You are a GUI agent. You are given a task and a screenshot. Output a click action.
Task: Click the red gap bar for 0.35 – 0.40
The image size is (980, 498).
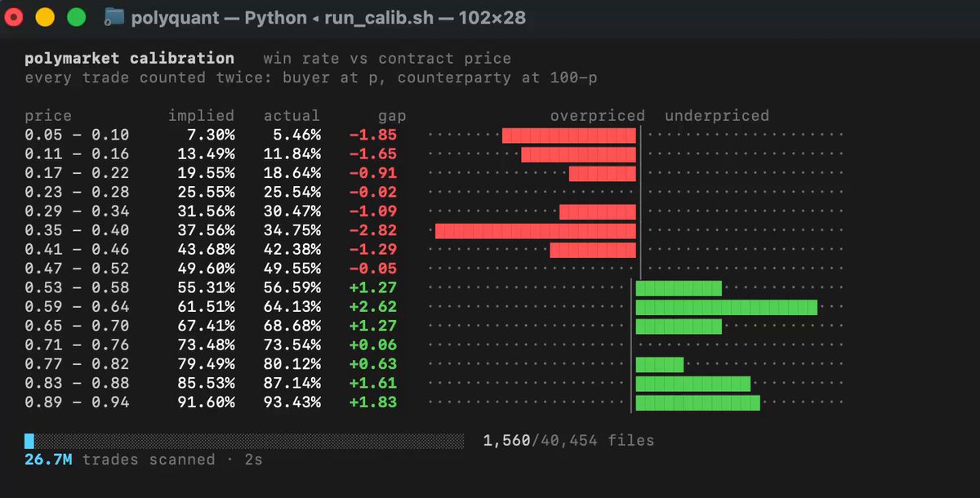pos(536,231)
